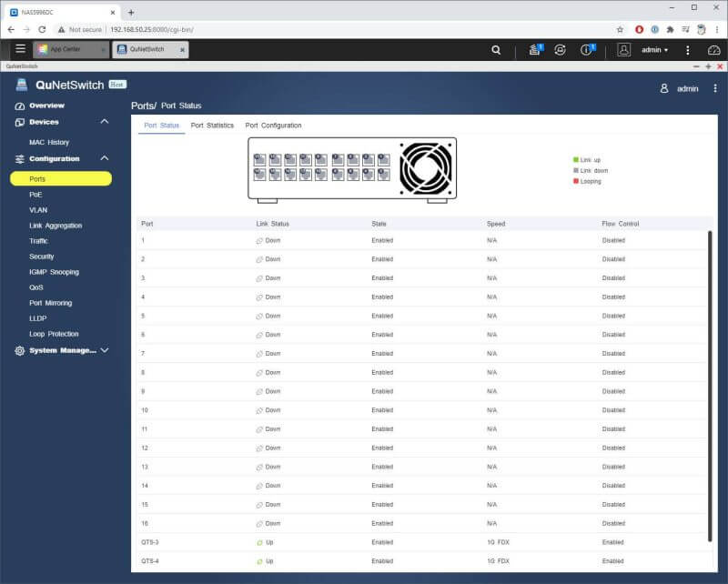Go back in the browser

coord(11,29)
